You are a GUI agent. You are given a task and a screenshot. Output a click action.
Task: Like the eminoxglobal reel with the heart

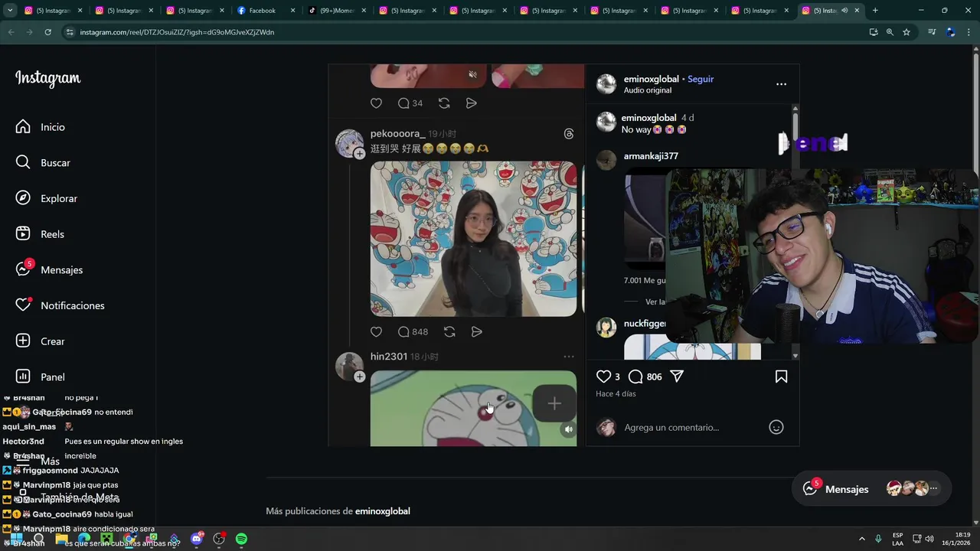coord(603,377)
